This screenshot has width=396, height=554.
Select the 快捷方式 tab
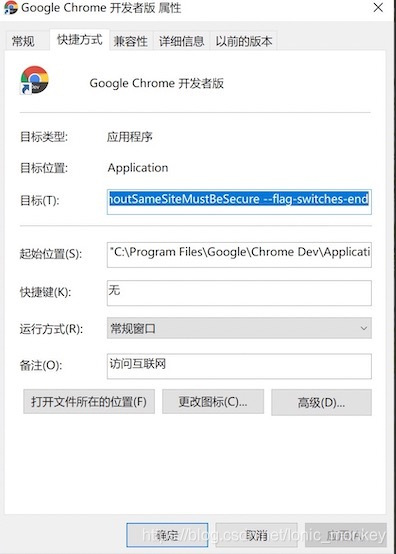[79, 40]
